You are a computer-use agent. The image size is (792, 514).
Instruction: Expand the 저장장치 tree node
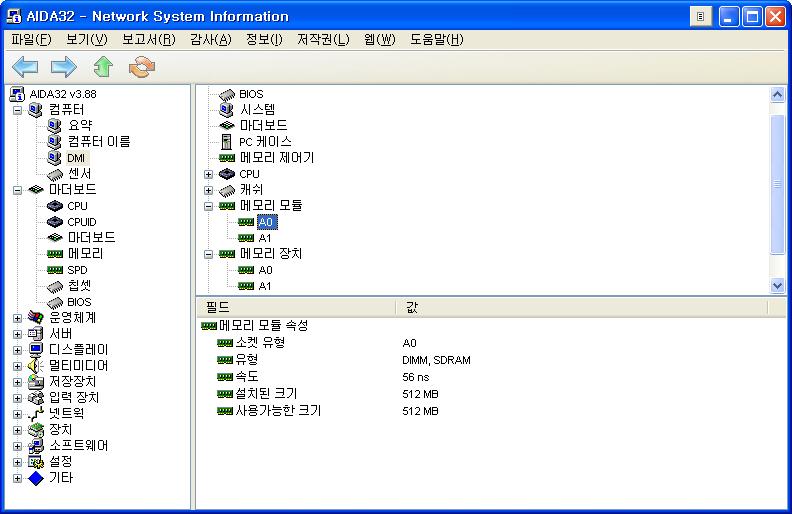pyautogui.click(x=18, y=382)
